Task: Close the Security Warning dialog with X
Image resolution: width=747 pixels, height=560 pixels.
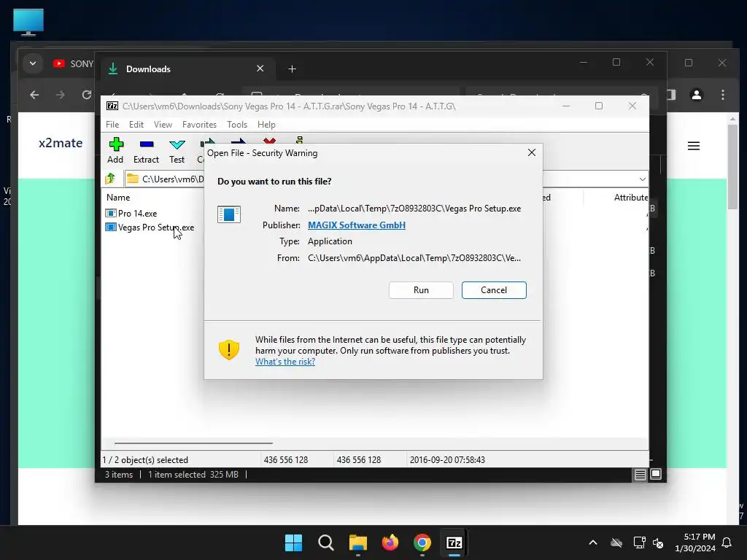Action: pyautogui.click(x=532, y=152)
